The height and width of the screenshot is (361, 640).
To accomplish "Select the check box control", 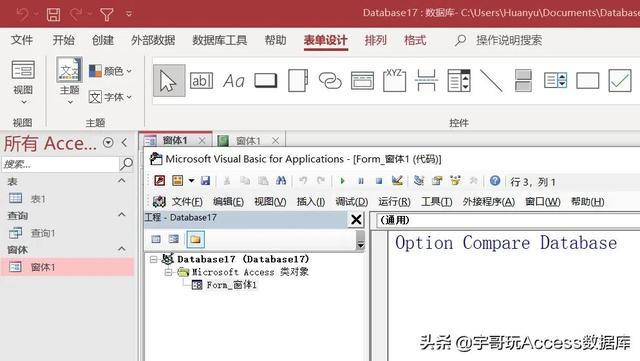I will [x=620, y=80].
